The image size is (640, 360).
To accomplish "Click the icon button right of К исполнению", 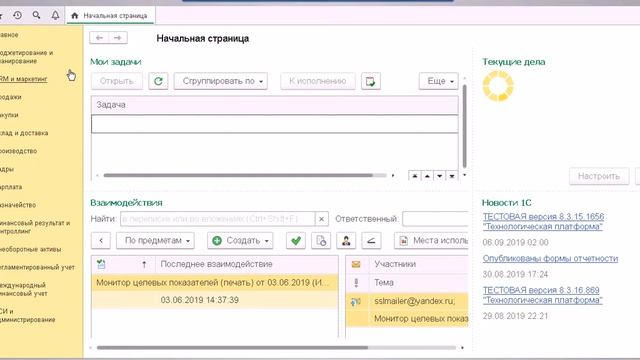I will [x=371, y=81].
